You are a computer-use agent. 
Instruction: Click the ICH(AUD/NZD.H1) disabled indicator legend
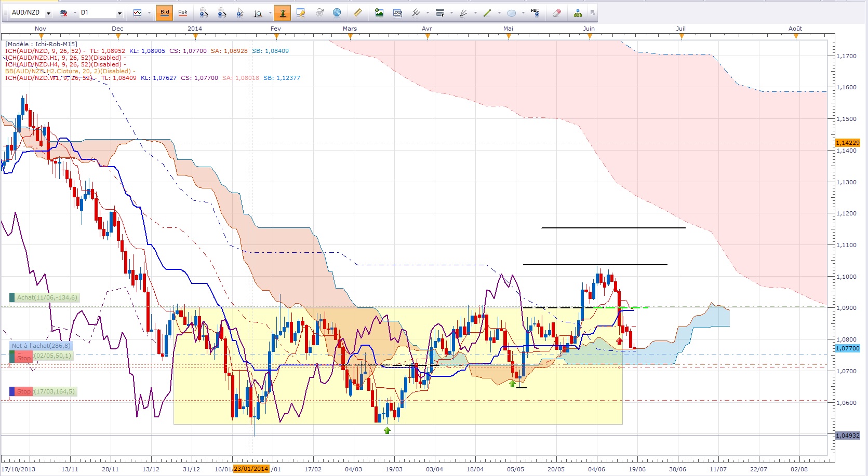point(65,58)
